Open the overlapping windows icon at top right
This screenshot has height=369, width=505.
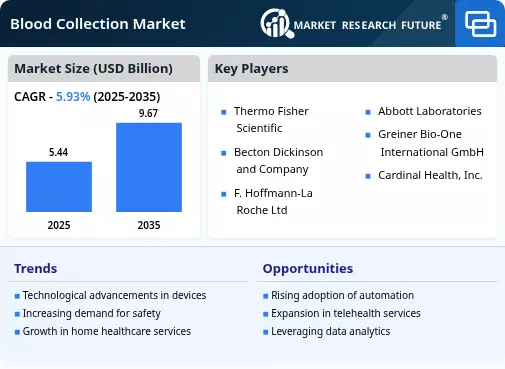click(x=480, y=24)
